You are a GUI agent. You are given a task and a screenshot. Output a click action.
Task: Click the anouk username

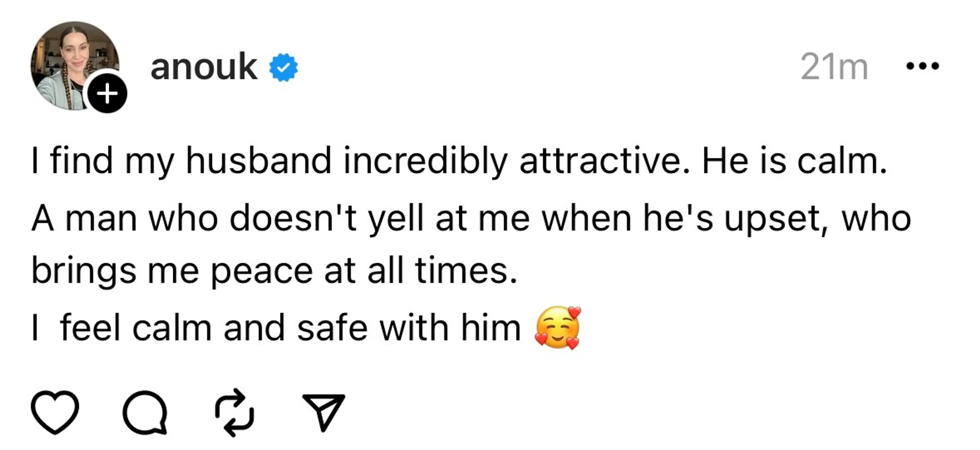pyautogui.click(x=204, y=67)
